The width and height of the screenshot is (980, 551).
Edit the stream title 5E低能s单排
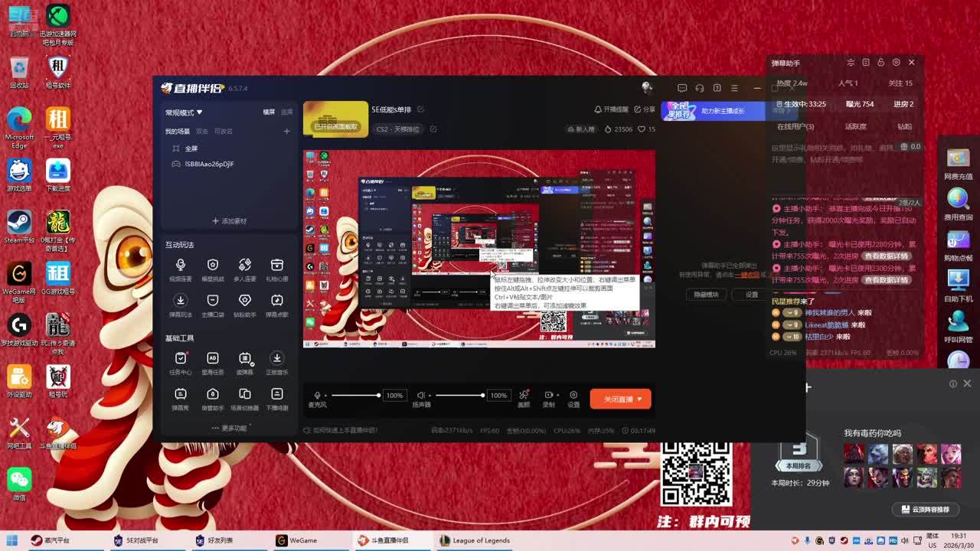(420, 110)
